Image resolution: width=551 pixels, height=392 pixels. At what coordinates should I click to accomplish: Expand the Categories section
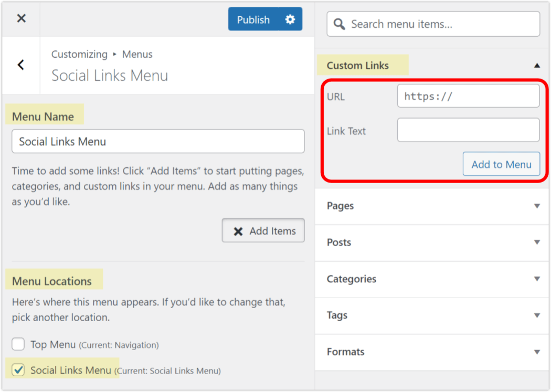[x=432, y=279]
